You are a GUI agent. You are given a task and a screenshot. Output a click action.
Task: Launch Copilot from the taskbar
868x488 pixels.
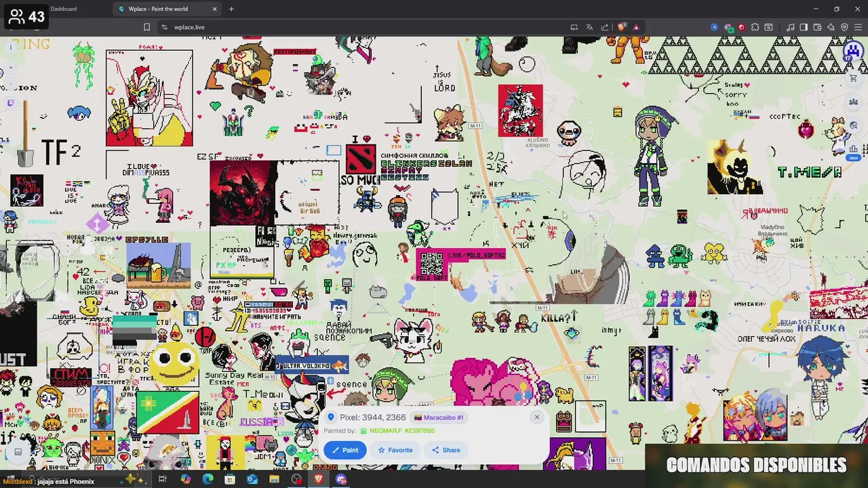[185, 480]
